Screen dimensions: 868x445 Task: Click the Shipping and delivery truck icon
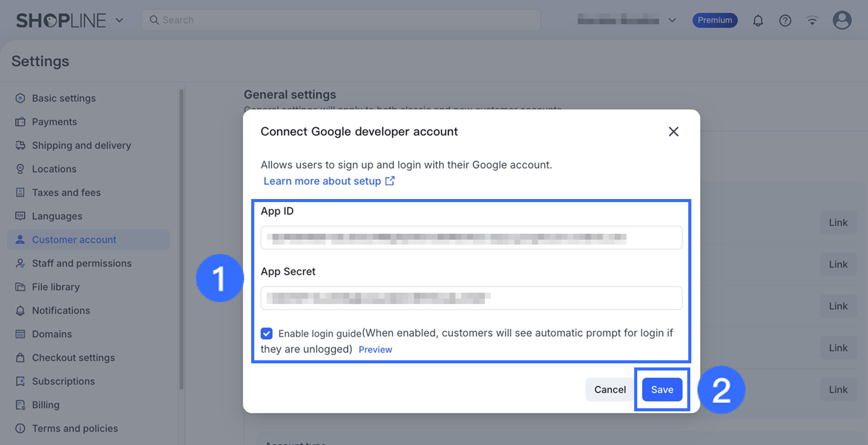(x=20, y=145)
